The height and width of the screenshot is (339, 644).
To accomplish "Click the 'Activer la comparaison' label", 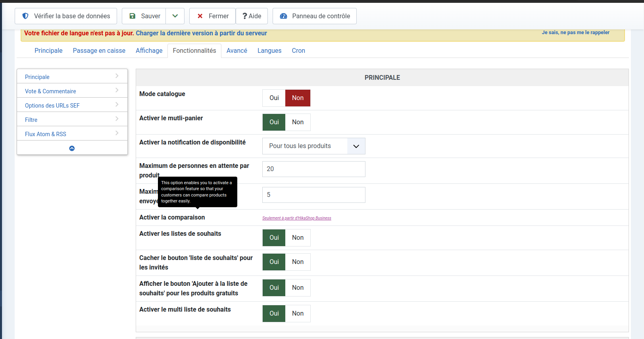I will tap(172, 218).
